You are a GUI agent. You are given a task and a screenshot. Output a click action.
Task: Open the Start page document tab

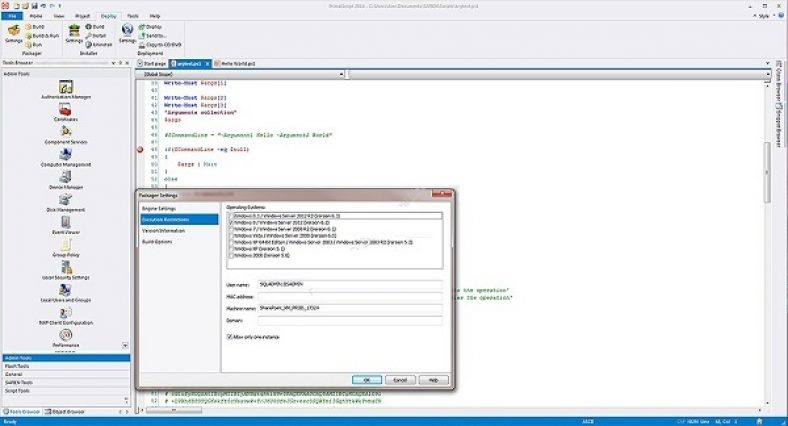152,64
